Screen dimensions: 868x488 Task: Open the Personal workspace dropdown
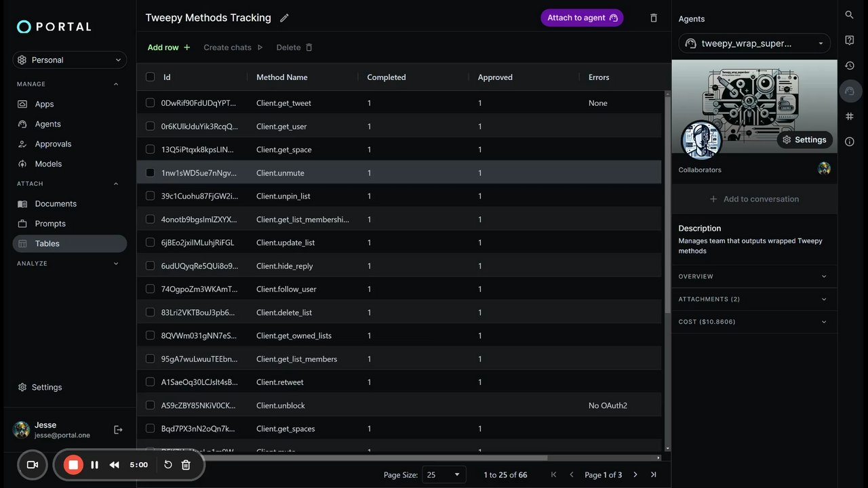tap(70, 60)
